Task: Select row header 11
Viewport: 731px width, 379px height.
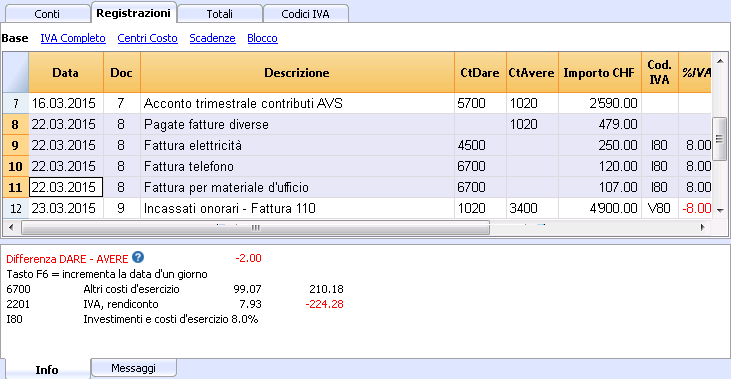Action: (16, 187)
